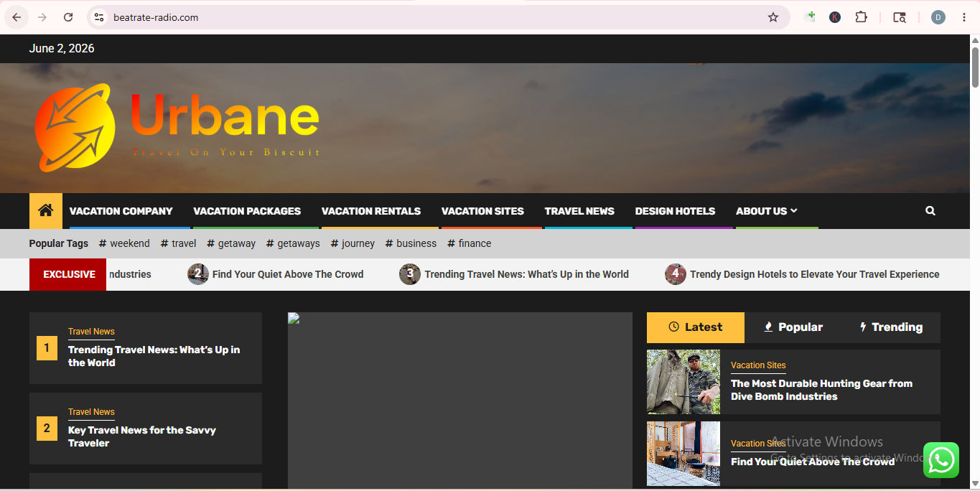The height and width of the screenshot is (491, 980).
Task: Select the weekend popular tag
Action: click(x=124, y=243)
